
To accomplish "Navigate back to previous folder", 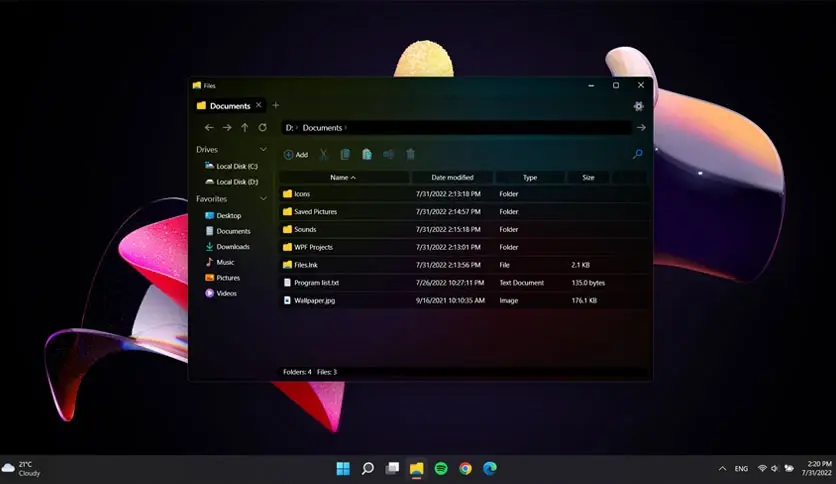I will click(x=209, y=127).
